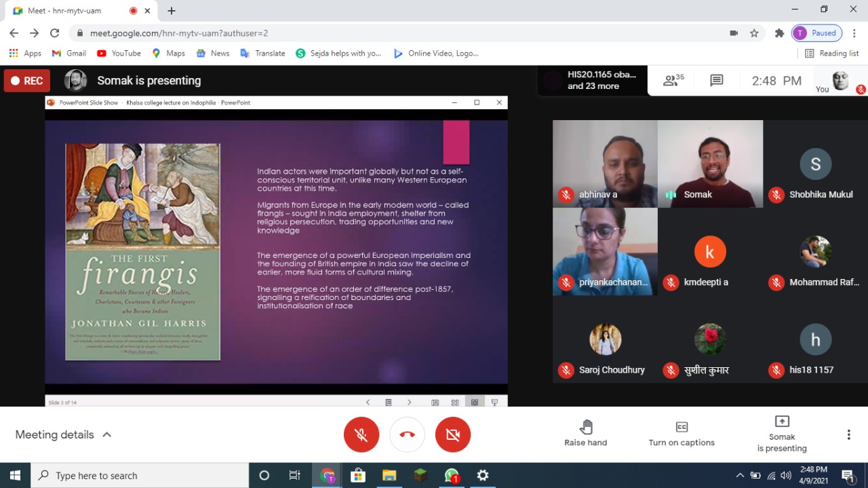Open the three-dot more options menu
The width and height of the screenshot is (868, 488).
[x=848, y=435]
